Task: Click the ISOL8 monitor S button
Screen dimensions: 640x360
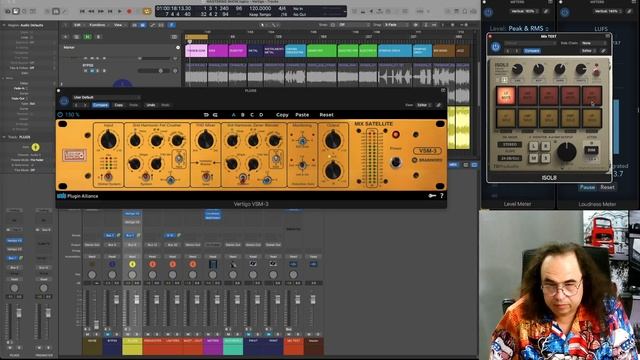Action: point(545,158)
